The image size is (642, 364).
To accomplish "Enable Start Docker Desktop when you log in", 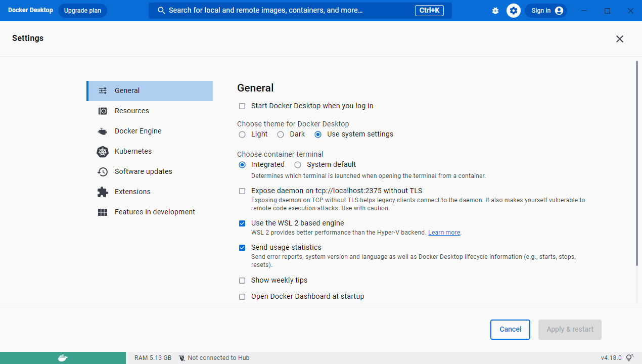I will pos(242,106).
